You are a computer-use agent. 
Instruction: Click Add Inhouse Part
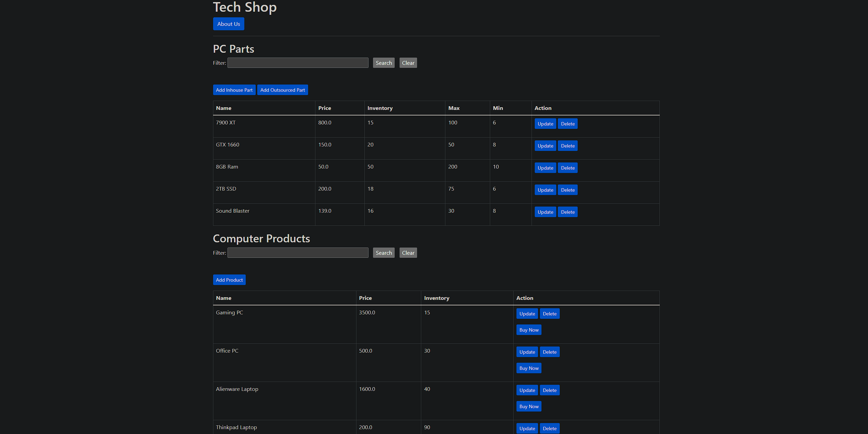pyautogui.click(x=234, y=90)
